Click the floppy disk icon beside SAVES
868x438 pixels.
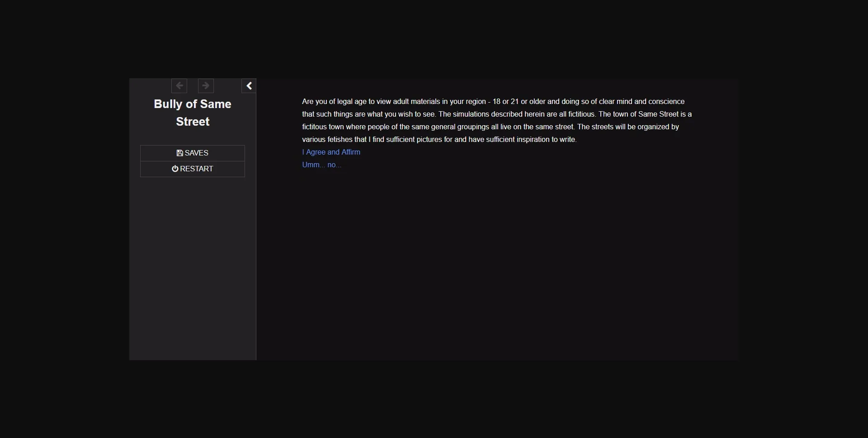coord(179,153)
